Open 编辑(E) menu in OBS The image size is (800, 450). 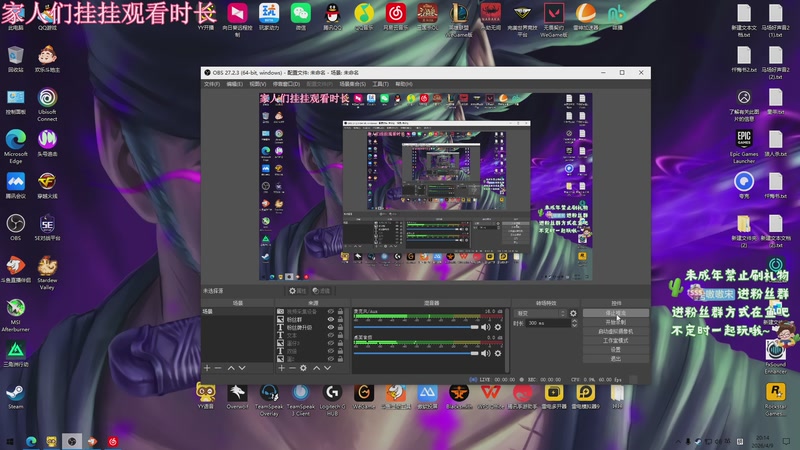(234, 84)
